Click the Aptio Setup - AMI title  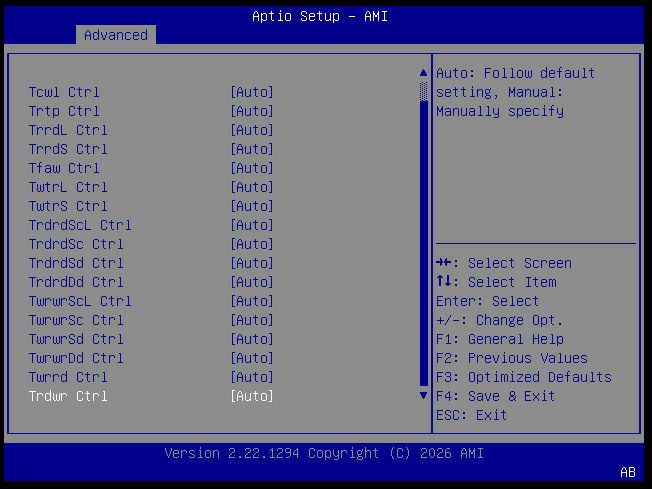coord(320,16)
